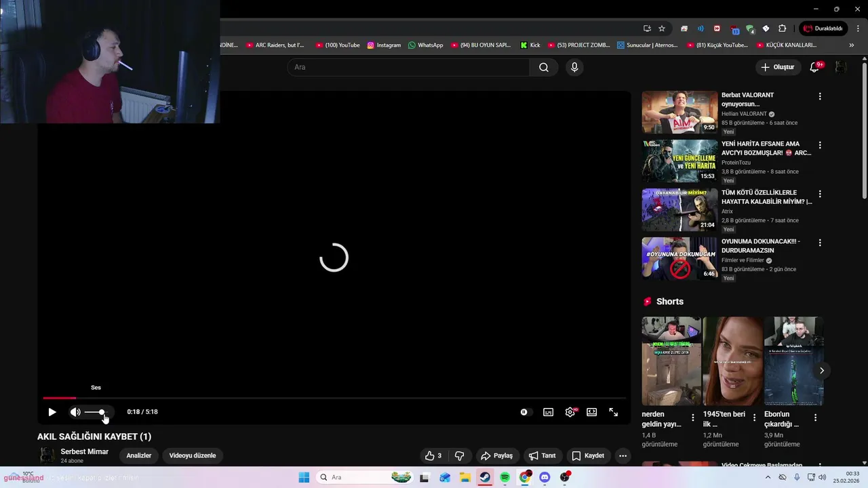Open the YENİ HARİTA EFSANE video title
The height and width of the screenshot is (488, 868).
coord(766,148)
